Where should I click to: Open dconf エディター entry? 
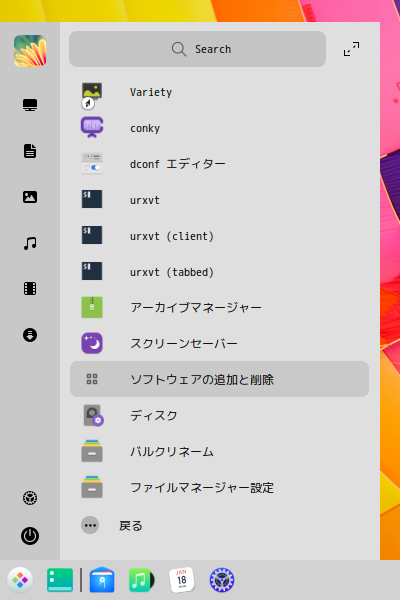click(x=219, y=164)
